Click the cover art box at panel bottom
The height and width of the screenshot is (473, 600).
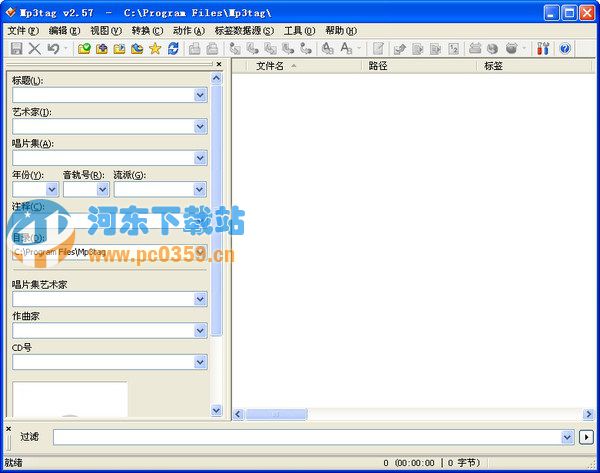click(x=70, y=399)
